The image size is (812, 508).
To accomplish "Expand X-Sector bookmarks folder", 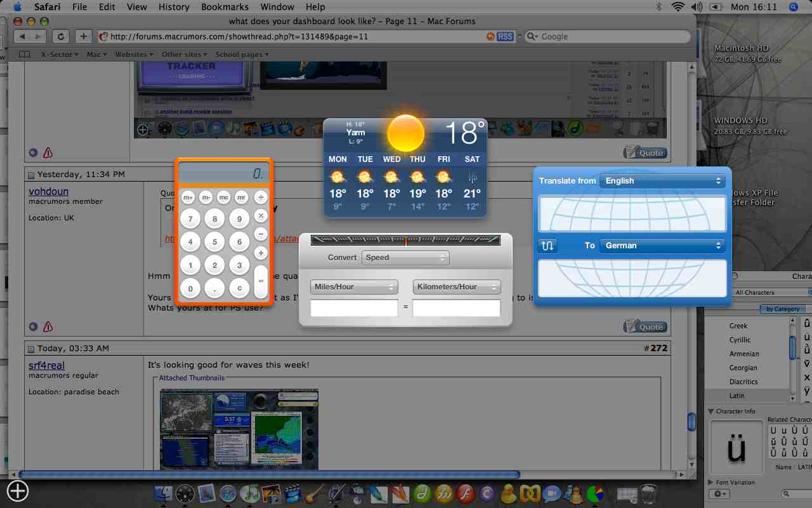I will pos(59,55).
